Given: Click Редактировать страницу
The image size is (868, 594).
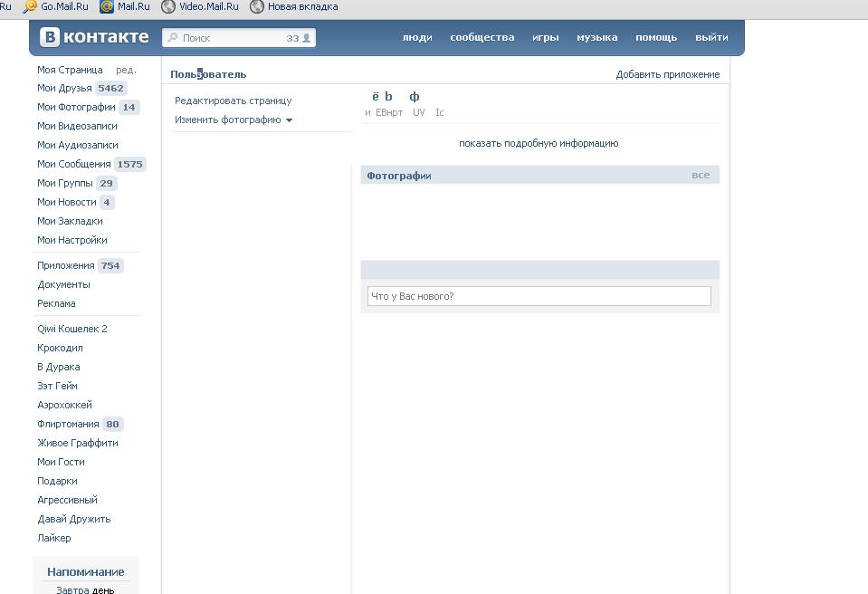Looking at the screenshot, I should (233, 101).
